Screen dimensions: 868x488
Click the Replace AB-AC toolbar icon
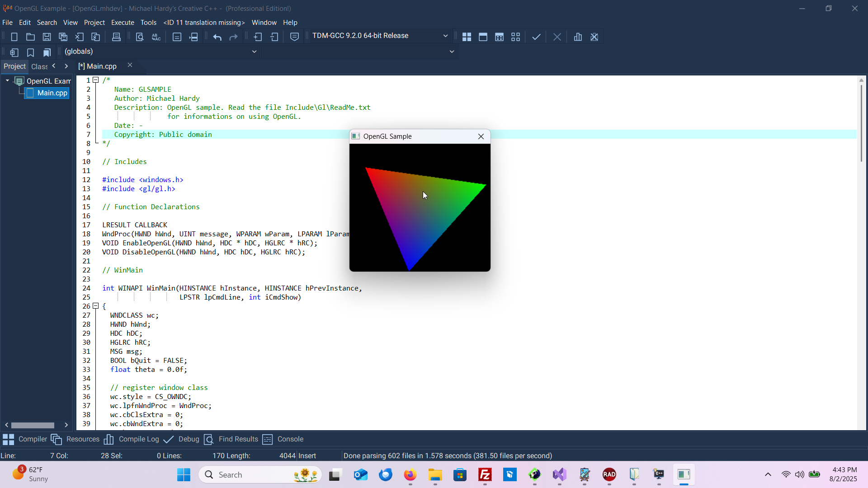point(156,37)
